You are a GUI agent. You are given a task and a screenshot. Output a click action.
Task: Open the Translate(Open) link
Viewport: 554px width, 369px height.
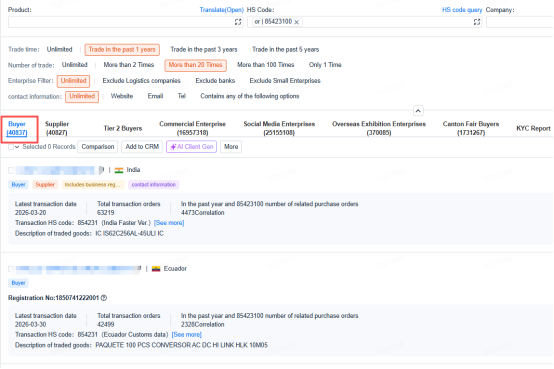(222, 10)
